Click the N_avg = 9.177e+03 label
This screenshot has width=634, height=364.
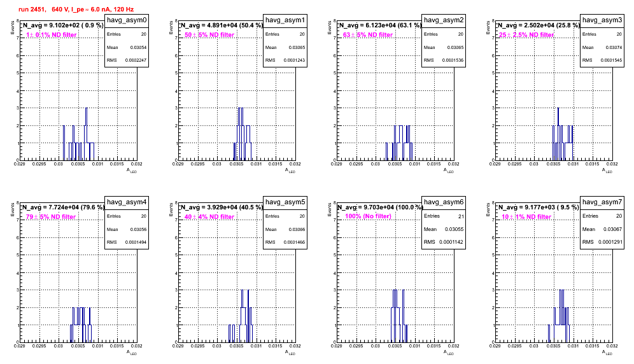pyautogui.click(x=539, y=207)
